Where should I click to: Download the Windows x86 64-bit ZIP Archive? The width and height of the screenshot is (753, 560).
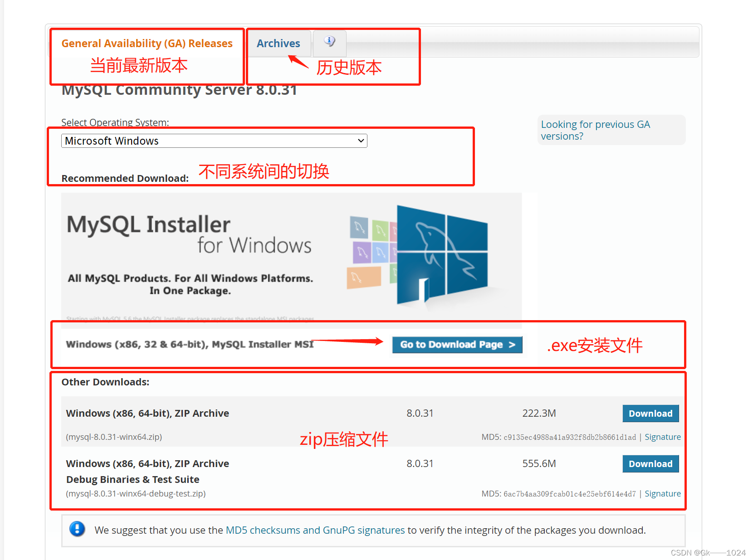tap(650, 413)
